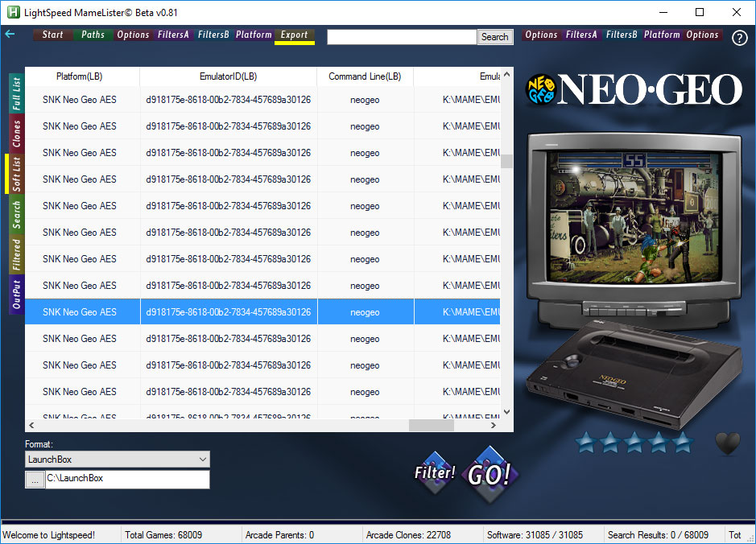Open the left FiltersA tab
This screenshot has width=756, height=544.
point(174,35)
